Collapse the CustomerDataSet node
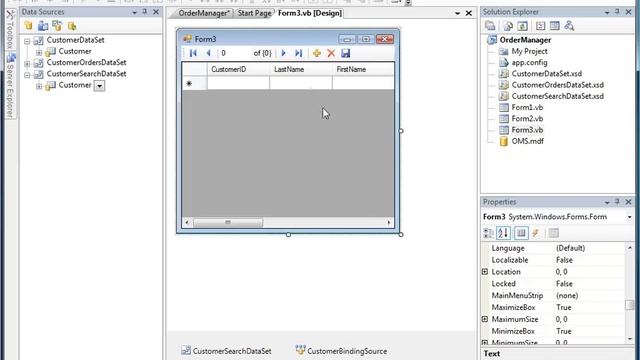Screen dimensions: 640x360 [x=27, y=41]
